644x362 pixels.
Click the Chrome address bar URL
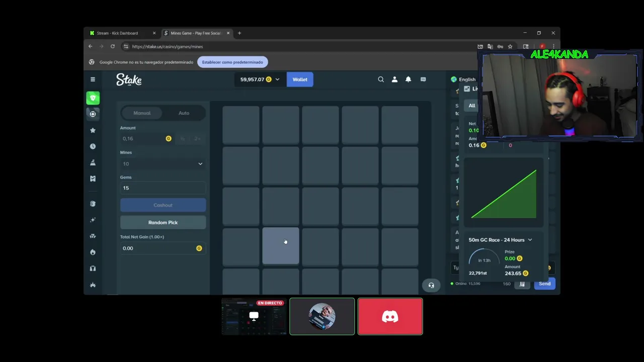[168, 46]
